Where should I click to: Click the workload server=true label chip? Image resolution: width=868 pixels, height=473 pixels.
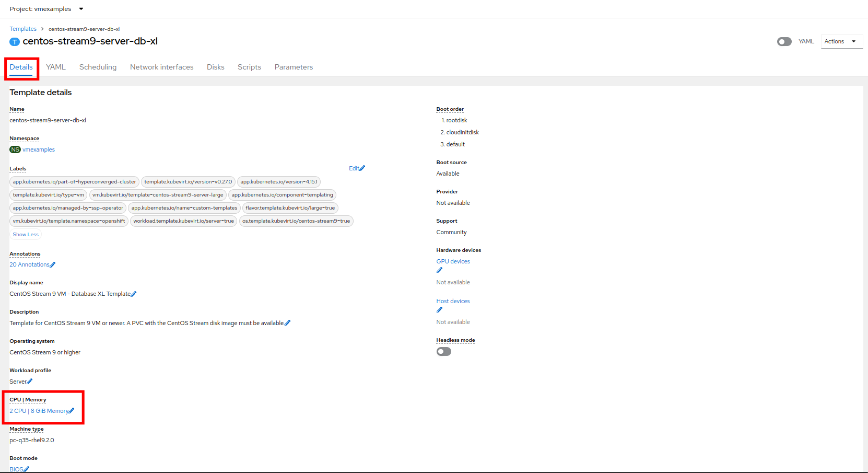tap(183, 221)
